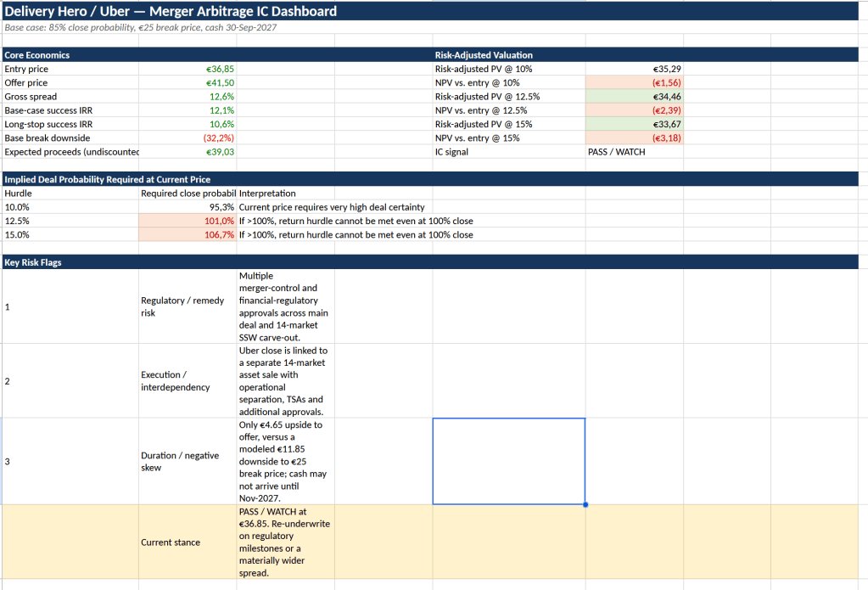Select the base case assumptions subtitle

click(x=141, y=27)
